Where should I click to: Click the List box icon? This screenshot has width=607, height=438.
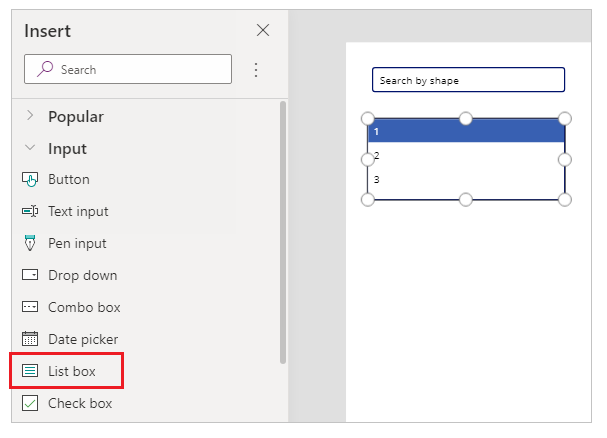30,371
